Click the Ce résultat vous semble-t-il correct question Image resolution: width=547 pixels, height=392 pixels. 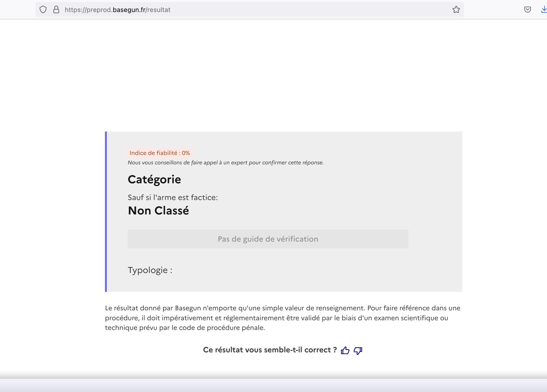pos(270,350)
